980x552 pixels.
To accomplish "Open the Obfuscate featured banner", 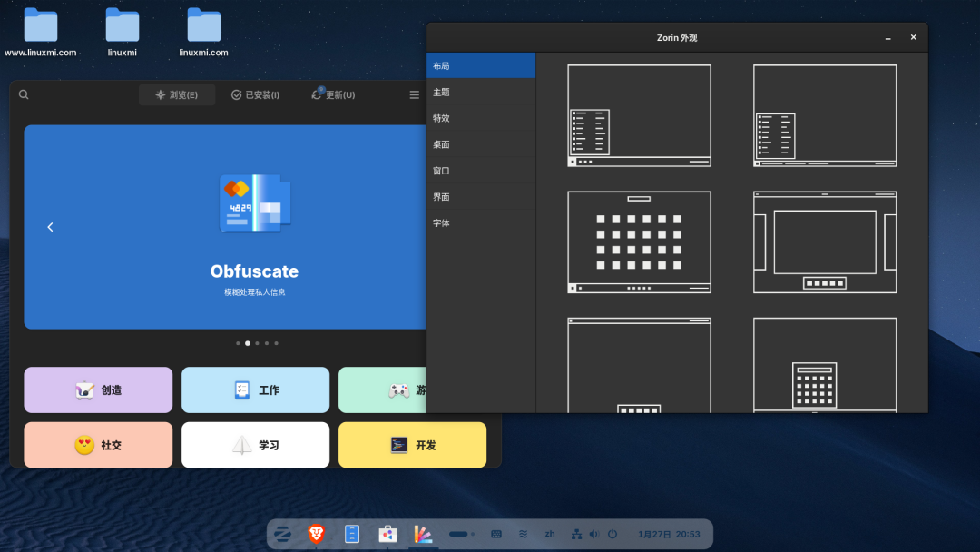I will (254, 227).
